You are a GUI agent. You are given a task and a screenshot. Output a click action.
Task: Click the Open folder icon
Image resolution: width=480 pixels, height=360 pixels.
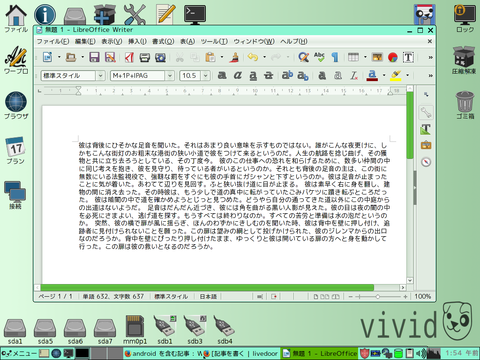click(x=71, y=57)
